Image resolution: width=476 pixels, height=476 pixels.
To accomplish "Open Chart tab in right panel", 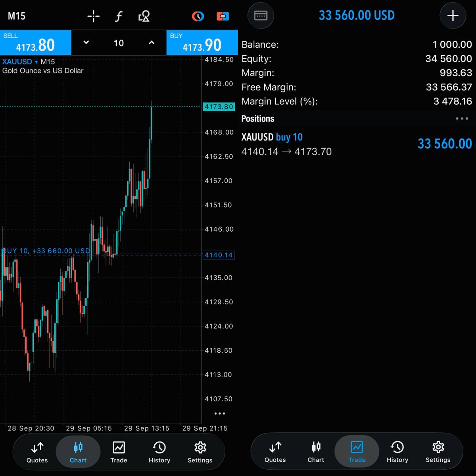I will [316, 452].
